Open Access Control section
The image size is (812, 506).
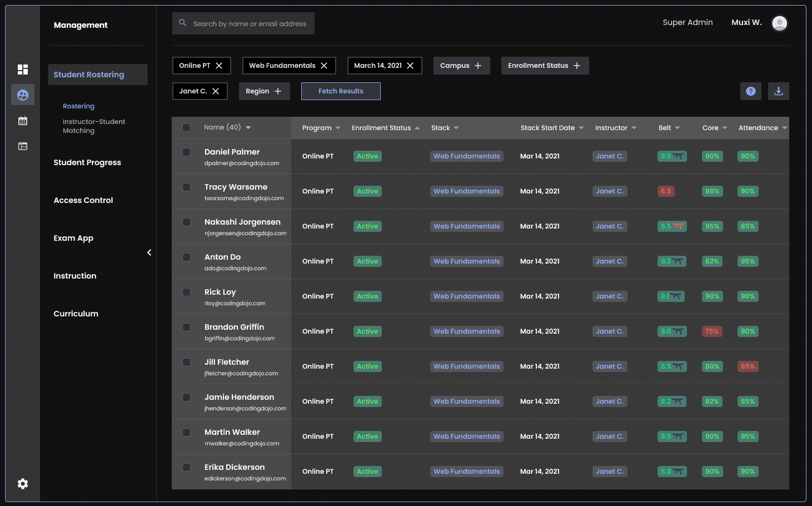click(83, 200)
